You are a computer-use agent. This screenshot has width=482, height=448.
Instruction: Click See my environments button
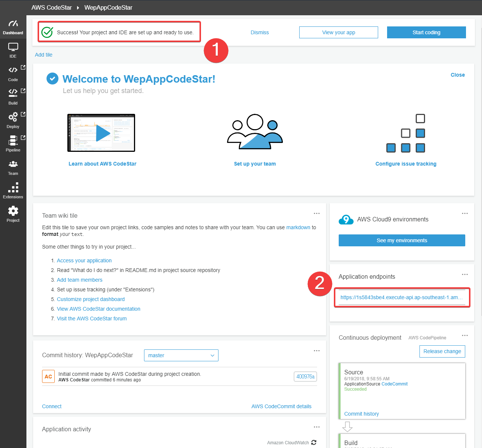click(x=402, y=240)
